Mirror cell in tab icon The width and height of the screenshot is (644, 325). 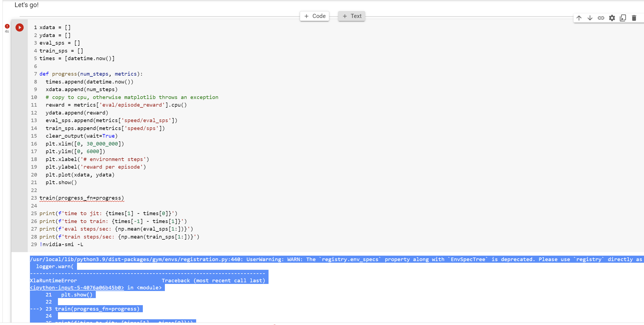[623, 18]
